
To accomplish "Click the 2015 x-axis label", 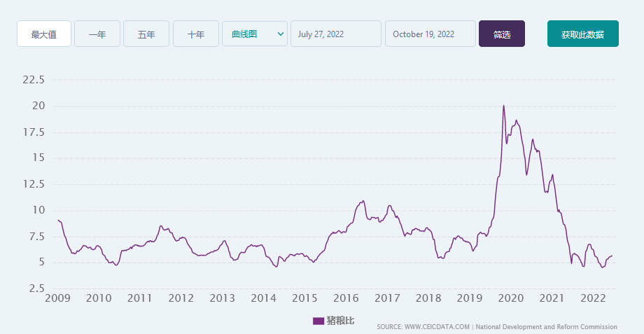I will tap(304, 298).
